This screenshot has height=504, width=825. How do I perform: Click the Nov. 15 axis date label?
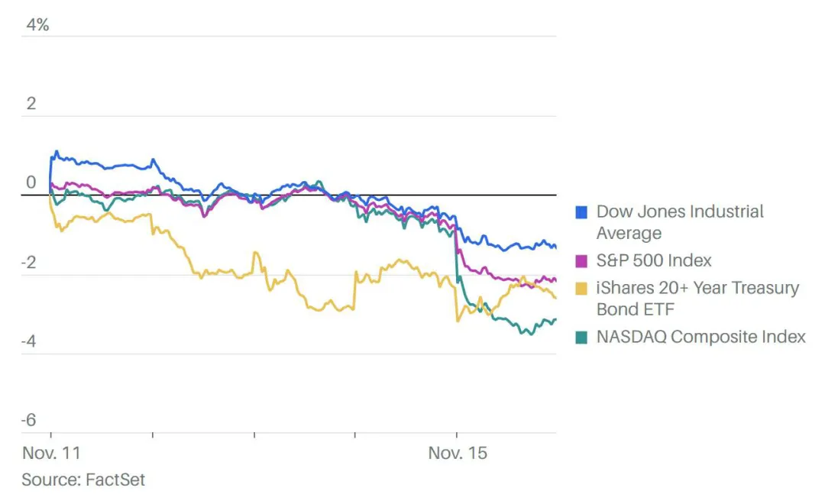pyautogui.click(x=458, y=453)
